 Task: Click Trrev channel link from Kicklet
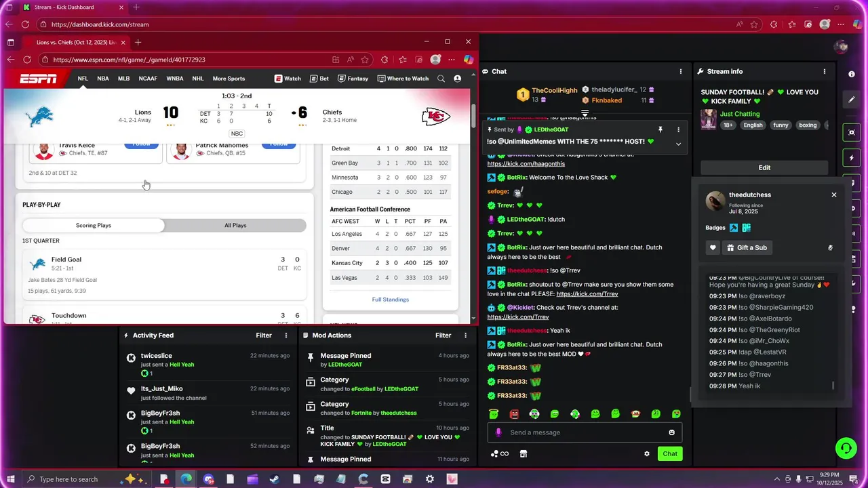(517, 317)
